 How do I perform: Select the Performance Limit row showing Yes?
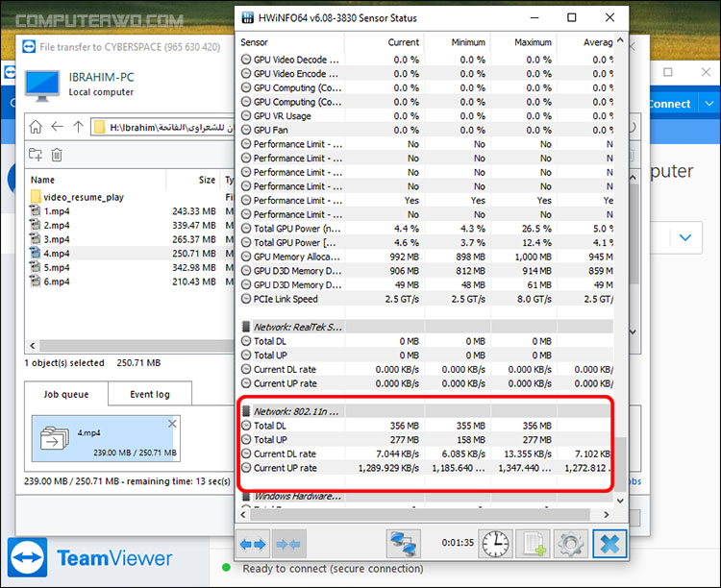click(426, 201)
